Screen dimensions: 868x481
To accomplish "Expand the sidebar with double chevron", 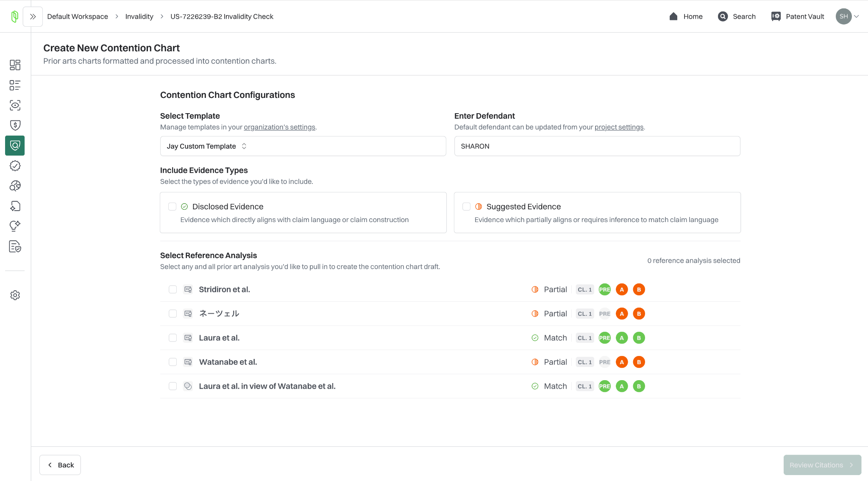I will 33,17.
